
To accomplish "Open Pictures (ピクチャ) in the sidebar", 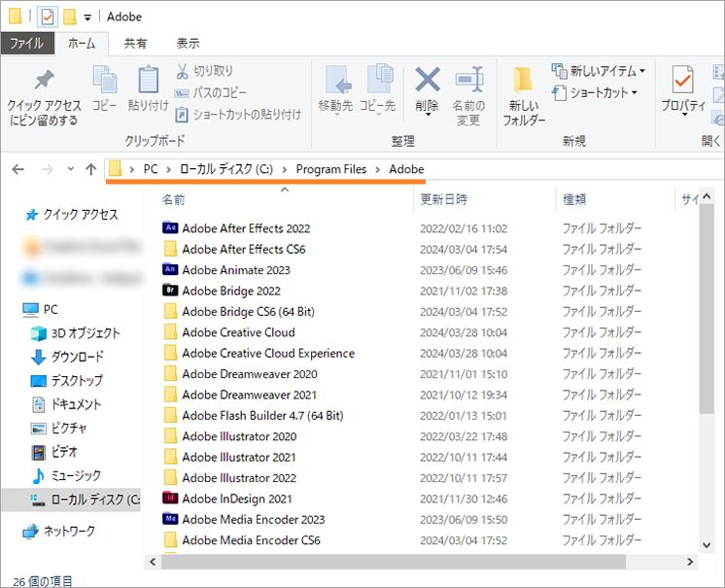I will [x=58, y=428].
